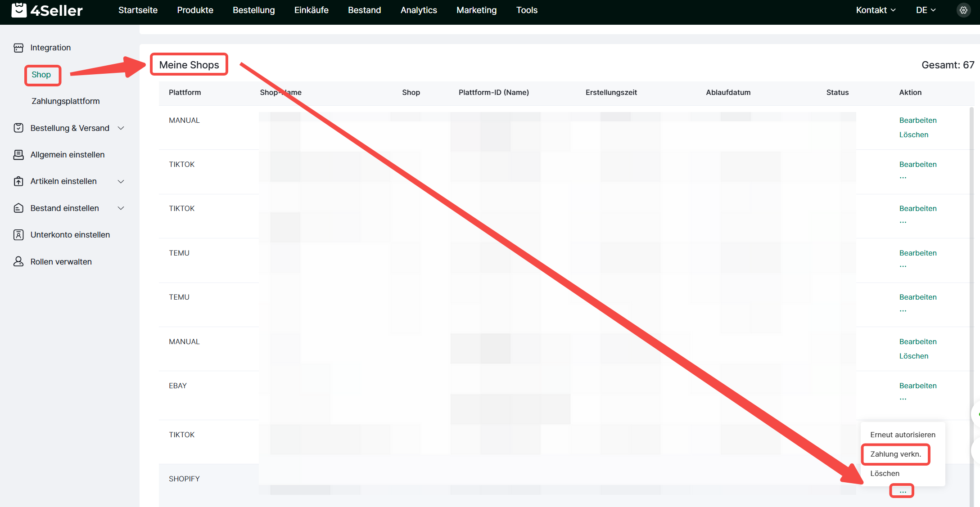The height and width of the screenshot is (507, 980).
Task: Expand the Bestellung & Versand chevron
Action: pos(121,128)
